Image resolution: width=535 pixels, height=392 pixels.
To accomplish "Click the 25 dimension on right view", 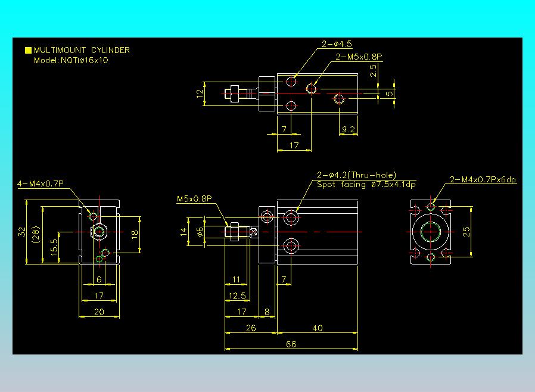I will 466,232.
